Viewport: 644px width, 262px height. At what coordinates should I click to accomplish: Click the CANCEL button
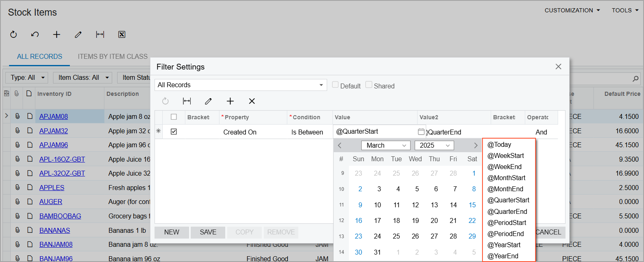(549, 232)
